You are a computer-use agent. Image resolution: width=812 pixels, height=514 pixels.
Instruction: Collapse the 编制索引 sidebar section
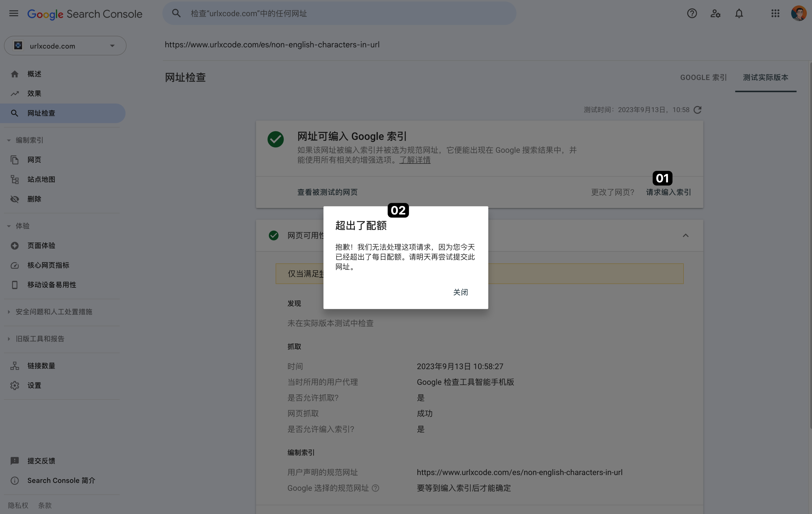[29, 140]
